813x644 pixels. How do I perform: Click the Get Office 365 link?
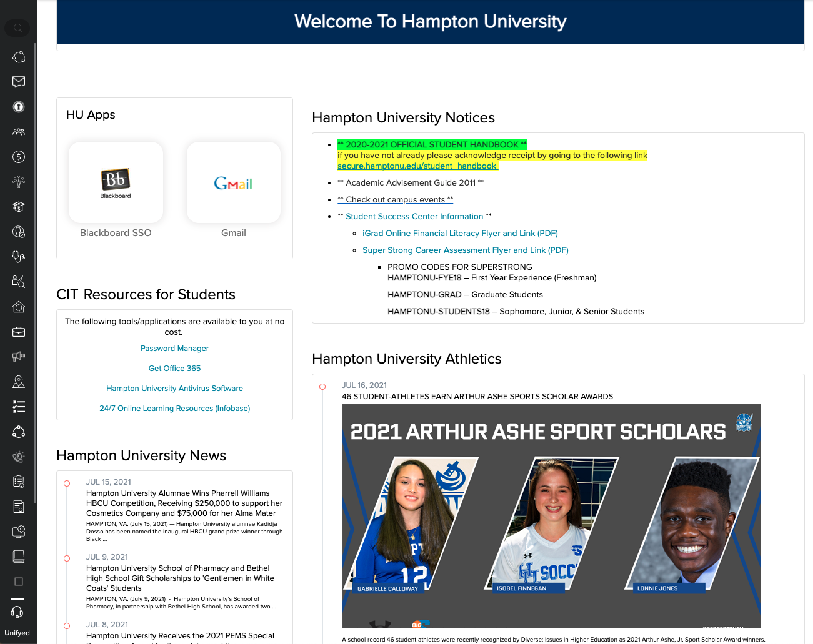[x=174, y=369]
